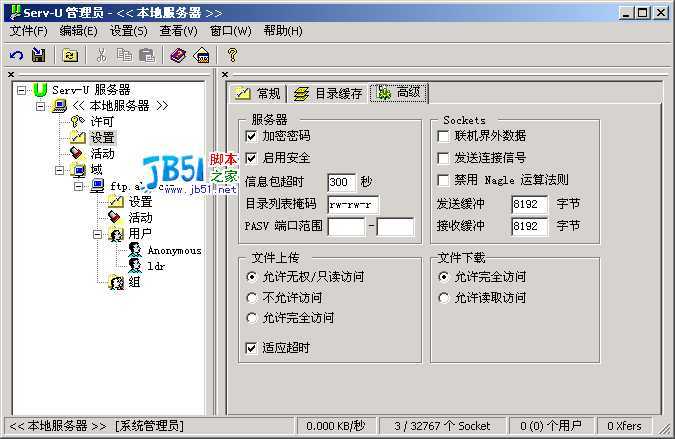Select download option 允许完全访问
Image resolution: width=675 pixels, height=439 pixels.
pos(443,277)
